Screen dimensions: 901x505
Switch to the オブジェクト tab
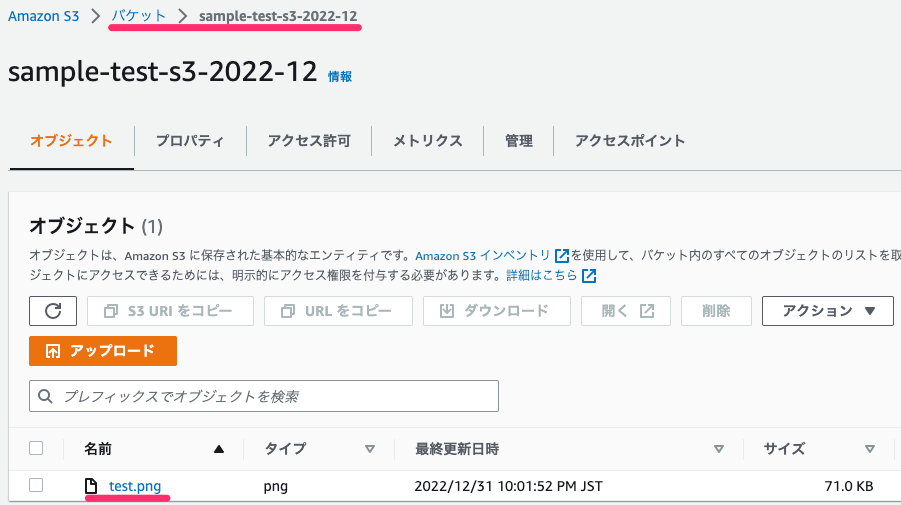pos(71,141)
